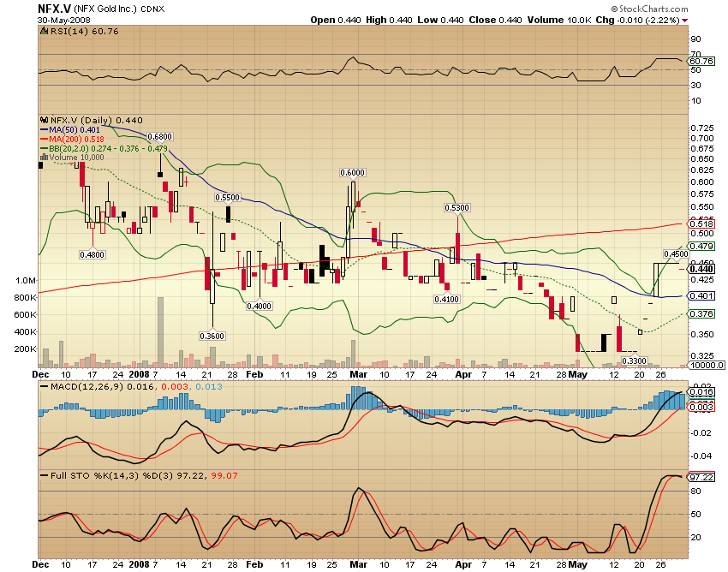Click the blue MA(50) line swatch

[45, 129]
